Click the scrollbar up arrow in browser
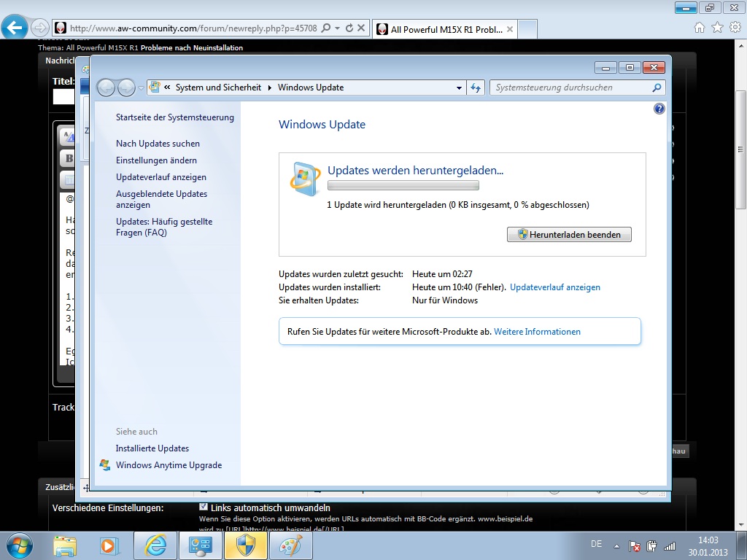Viewport: 747px width, 560px height. (x=740, y=46)
